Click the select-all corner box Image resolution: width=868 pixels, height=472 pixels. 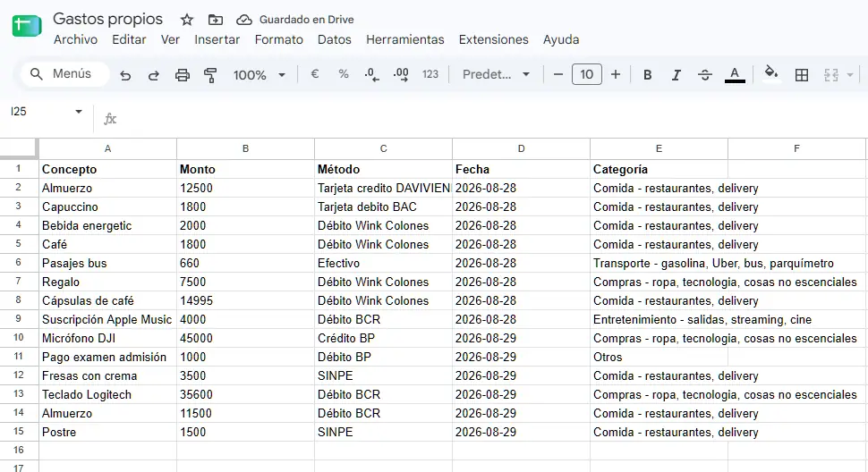click(x=19, y=148)
